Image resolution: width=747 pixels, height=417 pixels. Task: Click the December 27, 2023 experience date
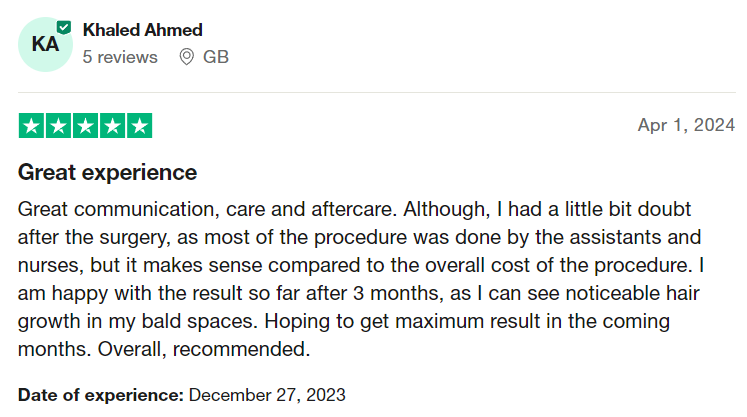[x=267, y=395]
